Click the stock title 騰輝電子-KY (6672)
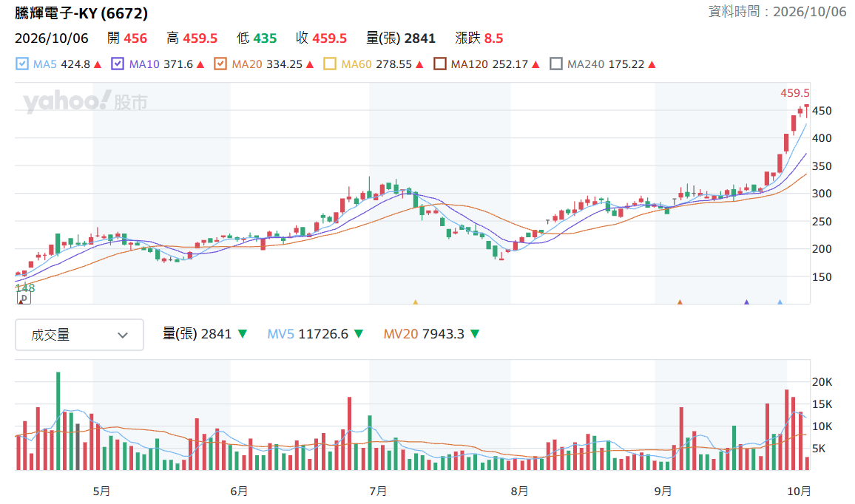 pos(81,13)
